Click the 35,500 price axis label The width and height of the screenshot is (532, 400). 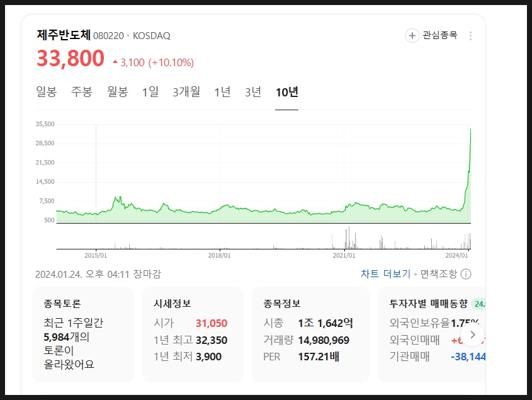[x=45, y=124]
